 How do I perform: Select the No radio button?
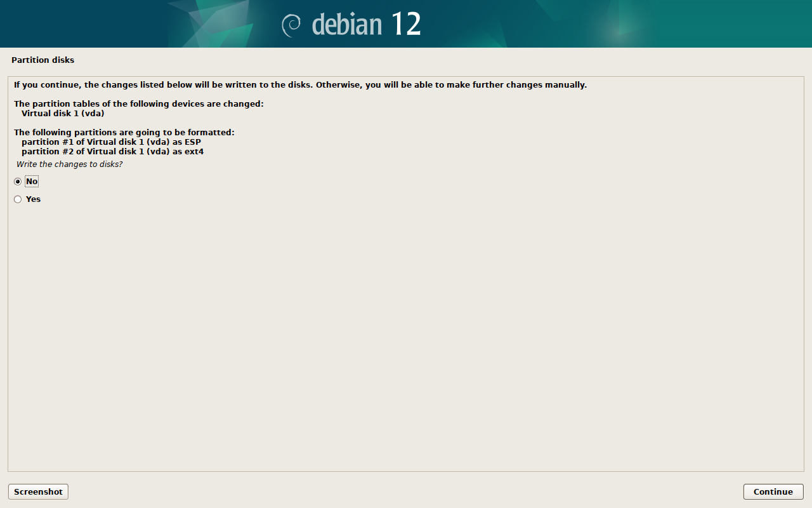[x=18, y=182]
